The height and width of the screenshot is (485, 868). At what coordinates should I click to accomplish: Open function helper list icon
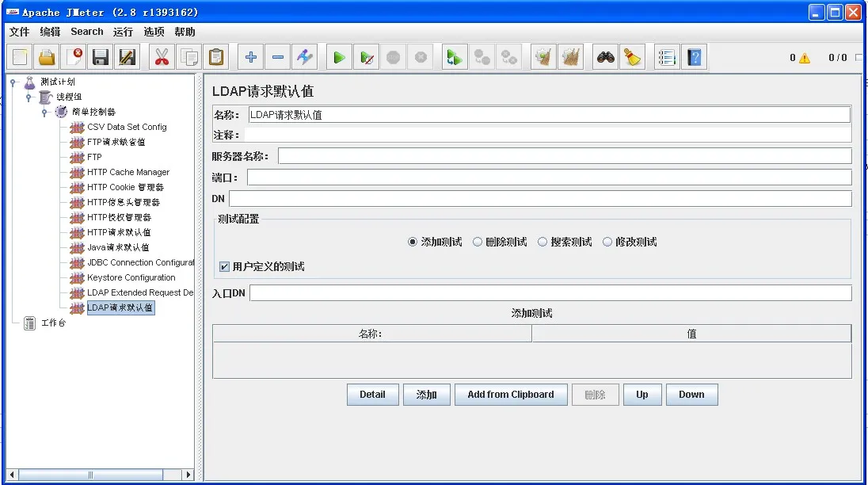coord(667,57)
